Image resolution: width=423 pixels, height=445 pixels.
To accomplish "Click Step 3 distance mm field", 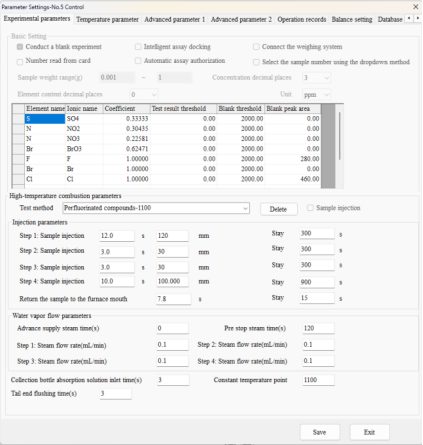I will [x=173, y=267].
